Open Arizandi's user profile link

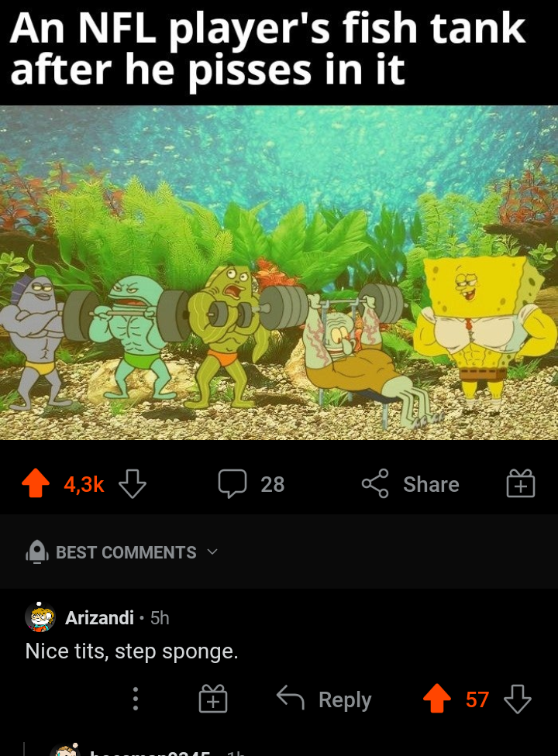coord(99,617)
